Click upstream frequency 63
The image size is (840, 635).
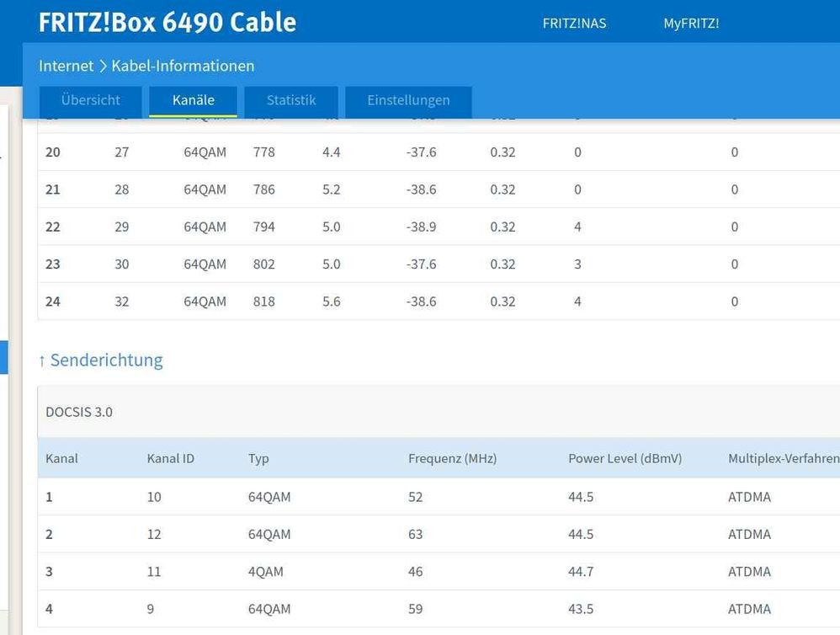tap(415, 535)
